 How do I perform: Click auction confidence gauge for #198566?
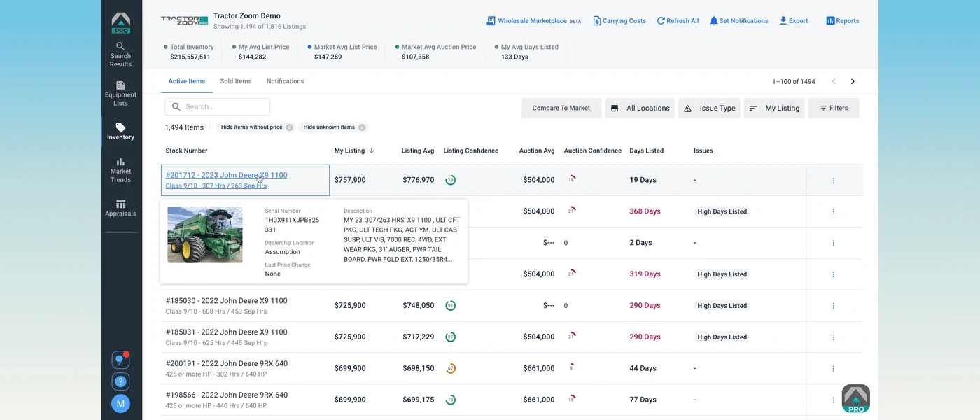pos(572,398)
